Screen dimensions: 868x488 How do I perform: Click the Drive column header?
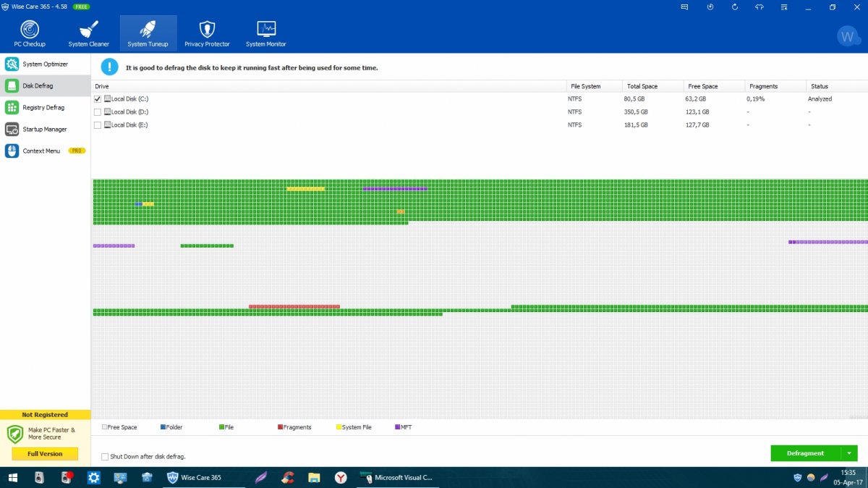(328, 86)
